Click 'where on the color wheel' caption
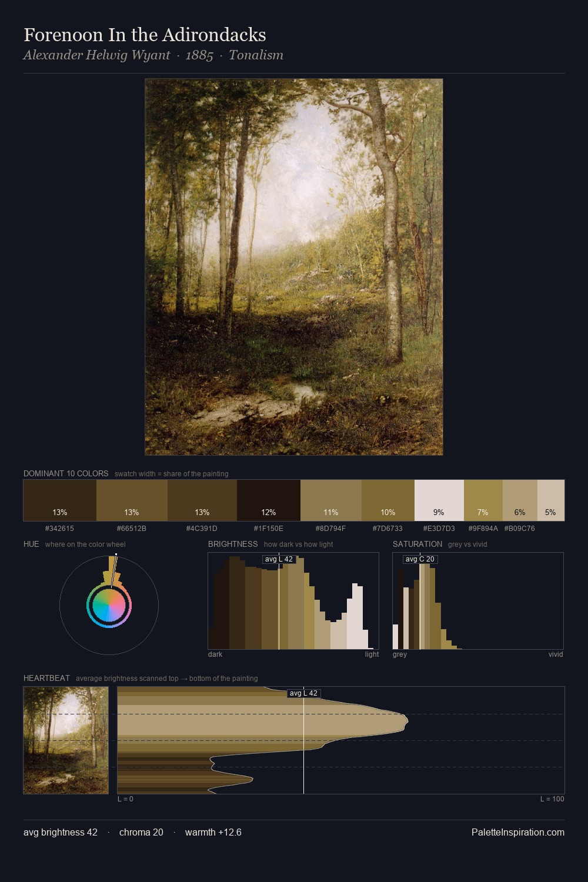Image resolution: width=588 pixels, height=882 pixels. tap(85, 544)
